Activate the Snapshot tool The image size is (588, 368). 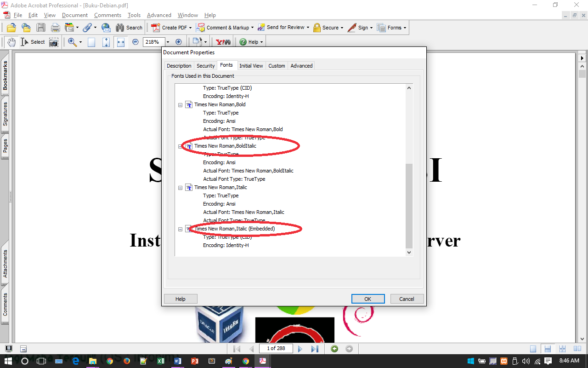[54, 42]
